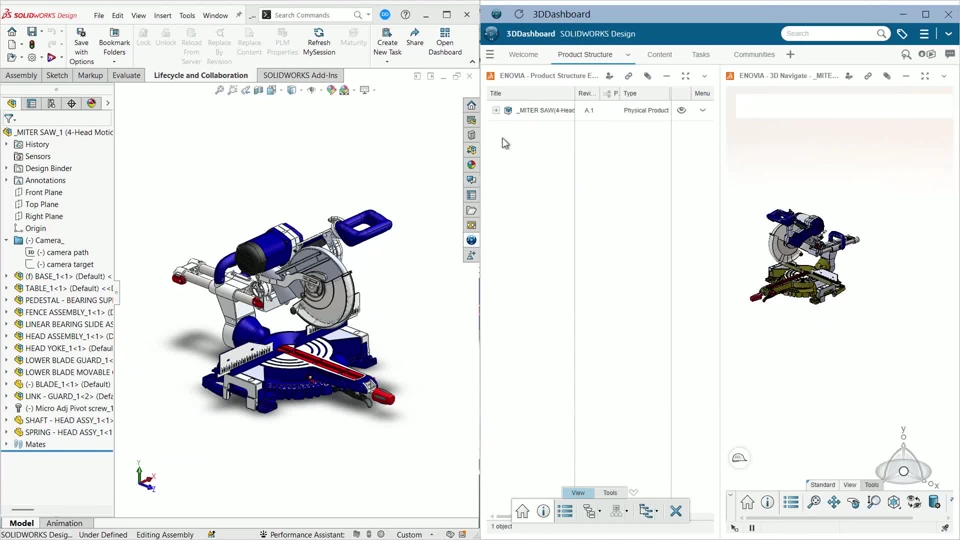Image resolution: width=960 pixels, height=540 pixels.
Task: Open the Tools menu
Action: (x=187, y=15)
